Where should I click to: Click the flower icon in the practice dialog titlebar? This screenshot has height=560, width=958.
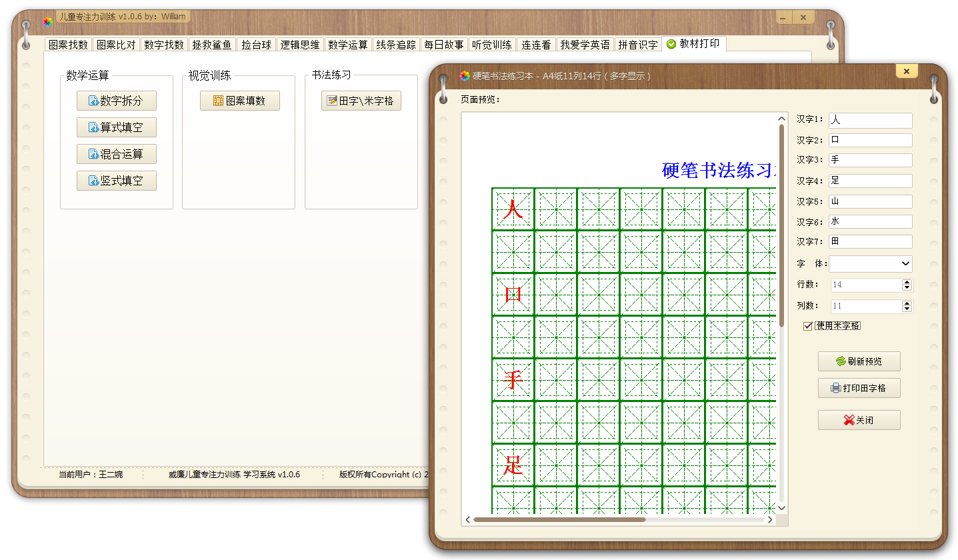click(463, 76)
